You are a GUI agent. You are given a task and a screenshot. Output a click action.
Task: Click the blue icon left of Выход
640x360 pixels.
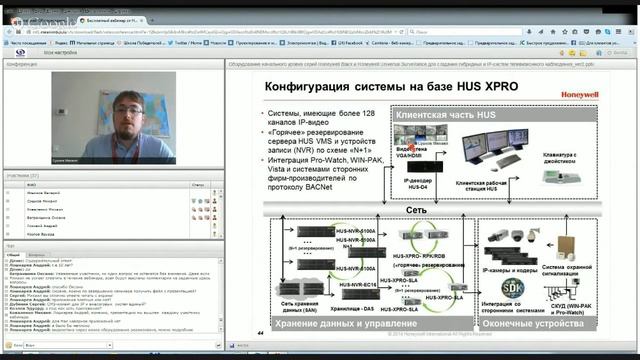click(599, 53)
